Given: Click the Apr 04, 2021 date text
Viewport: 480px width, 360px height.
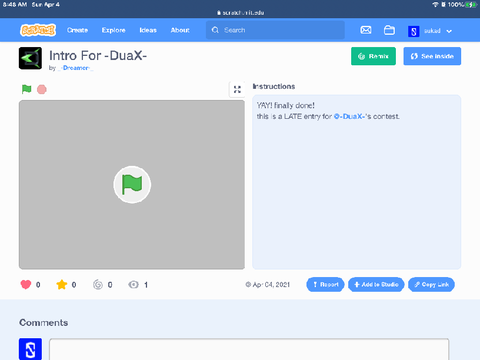Looking at the screenshot, I should pyautogui.click(x=271, y=285).
